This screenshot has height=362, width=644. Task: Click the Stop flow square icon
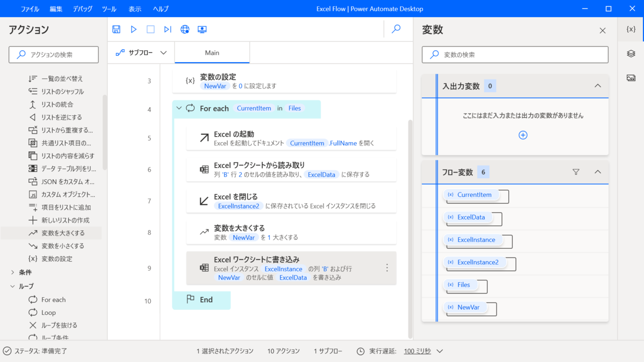151,29
